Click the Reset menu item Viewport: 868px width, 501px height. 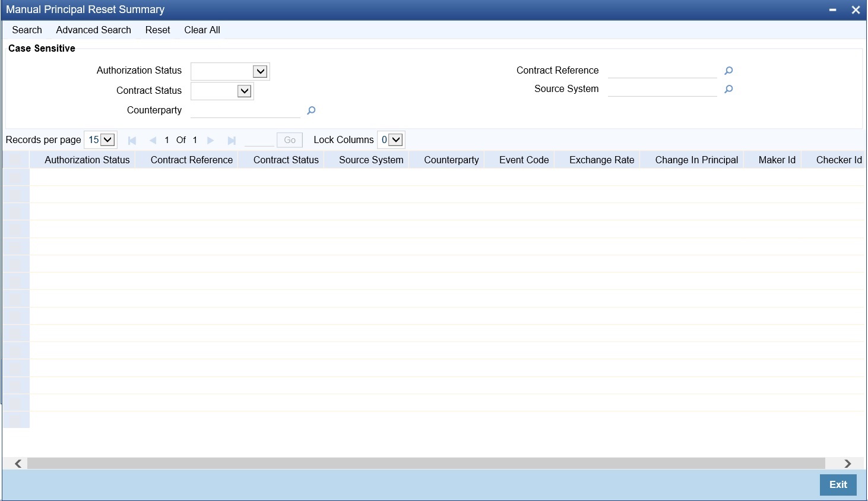click(x=157, y=30)
